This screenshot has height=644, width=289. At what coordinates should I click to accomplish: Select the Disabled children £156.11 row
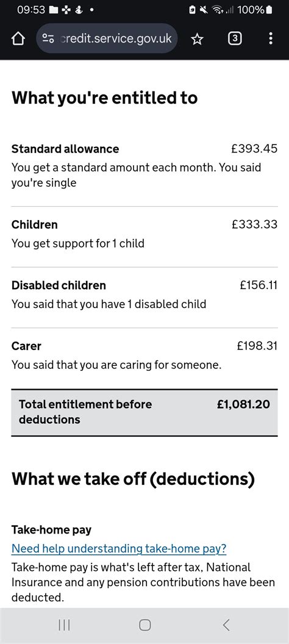pos(144,294)
